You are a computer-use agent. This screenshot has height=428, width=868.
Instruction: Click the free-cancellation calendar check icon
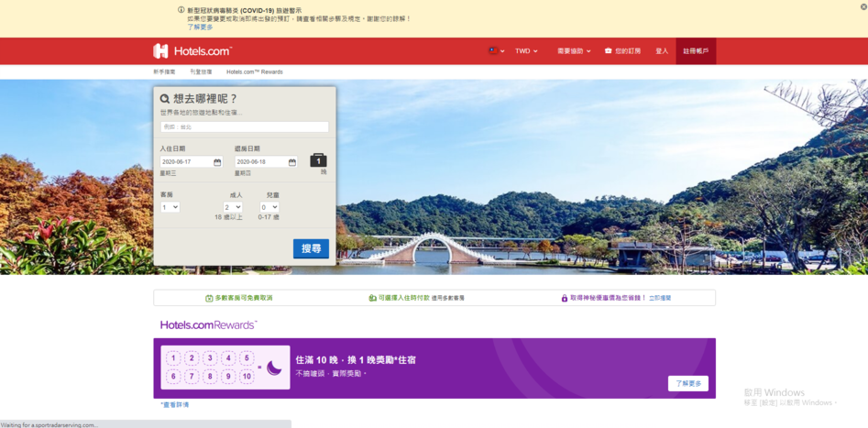click(209, 298)
